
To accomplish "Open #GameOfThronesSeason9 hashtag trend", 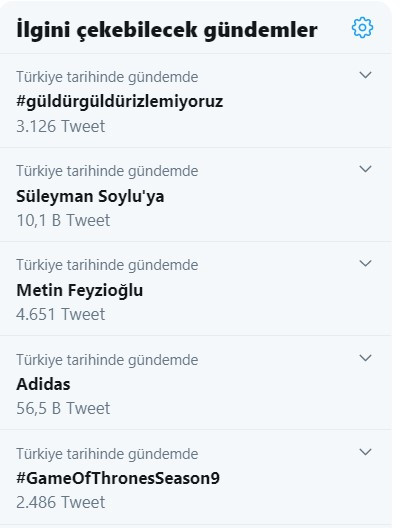I will coord(118,478).
